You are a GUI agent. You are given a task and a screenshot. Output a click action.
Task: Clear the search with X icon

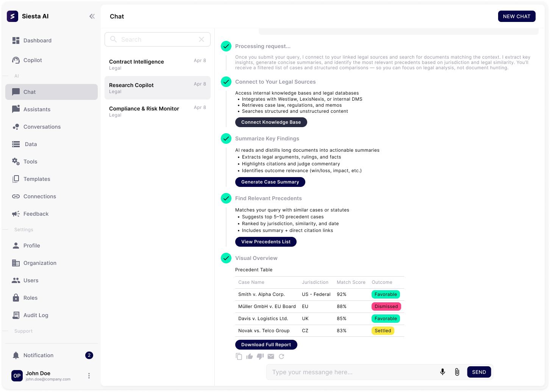click(202, 39)
